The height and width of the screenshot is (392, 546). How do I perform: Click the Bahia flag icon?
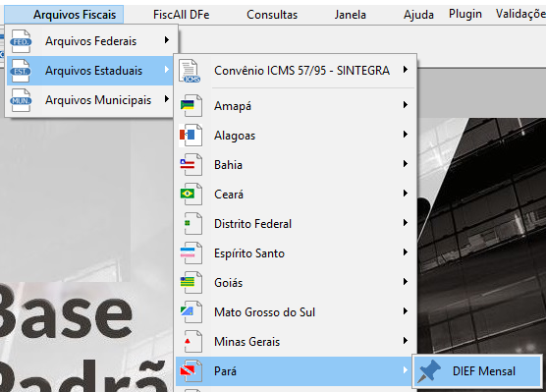pyautogui.click(x=191, y=164)
